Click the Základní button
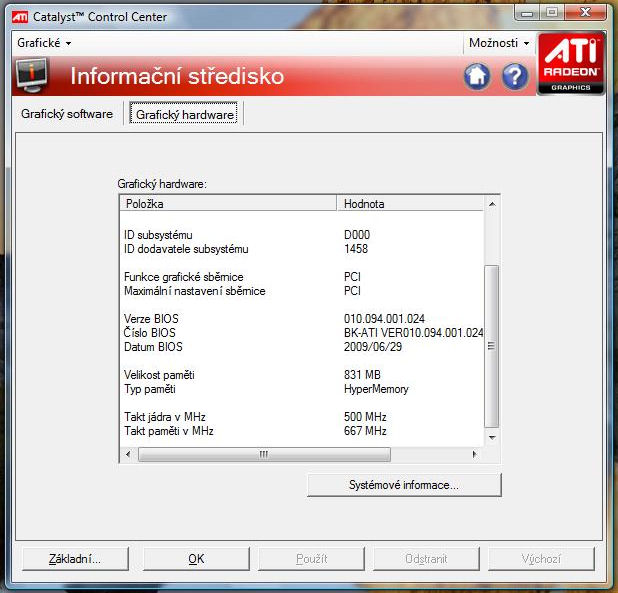The width and height of the screenshot is (618, 593). click(x=75, y=559)
